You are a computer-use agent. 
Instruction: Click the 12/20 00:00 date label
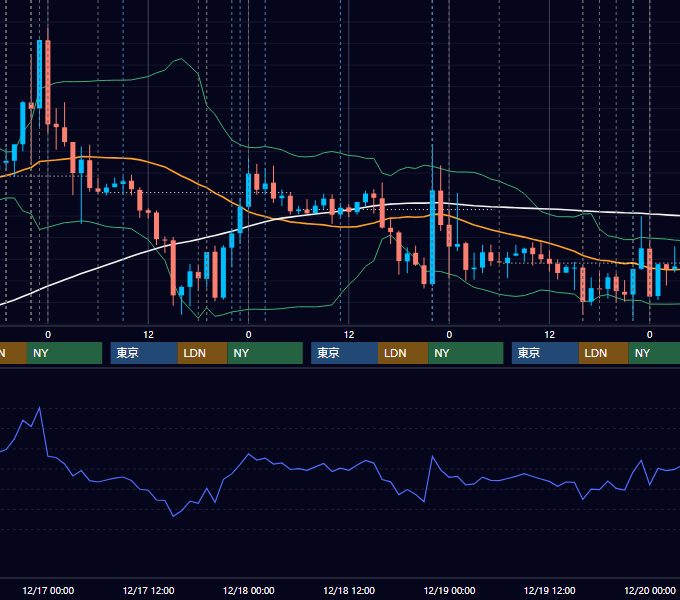tap(650, 590)
